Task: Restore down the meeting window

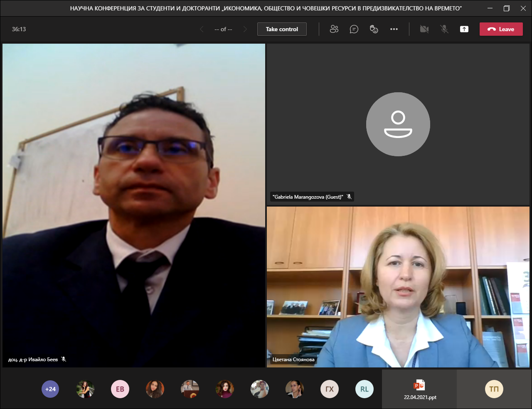Action: pos(507,8)
